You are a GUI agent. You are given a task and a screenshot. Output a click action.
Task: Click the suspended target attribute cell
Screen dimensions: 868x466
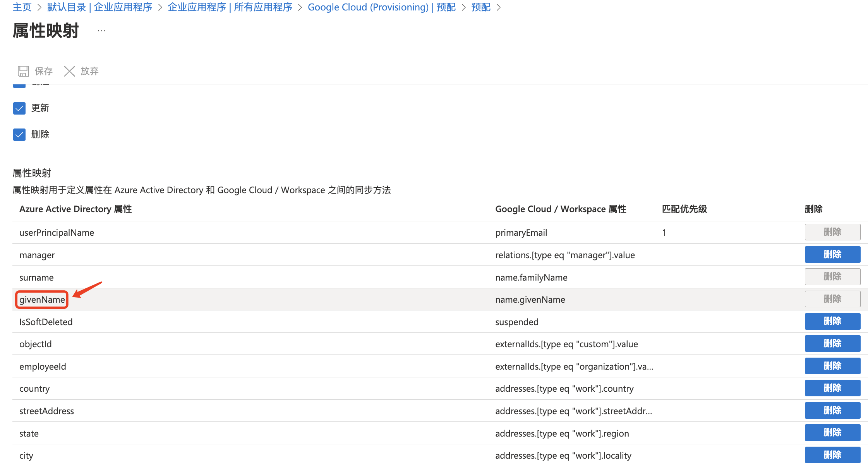[517, 322]
